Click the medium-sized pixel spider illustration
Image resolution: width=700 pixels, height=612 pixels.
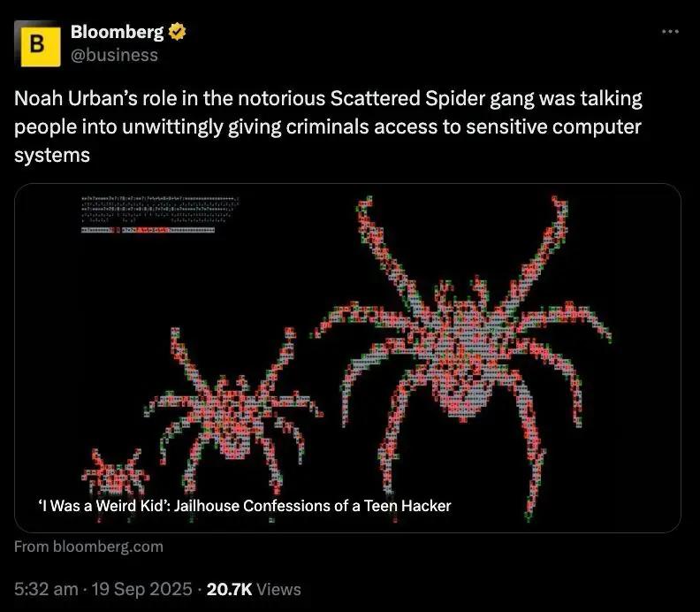(x=233, y=409)
